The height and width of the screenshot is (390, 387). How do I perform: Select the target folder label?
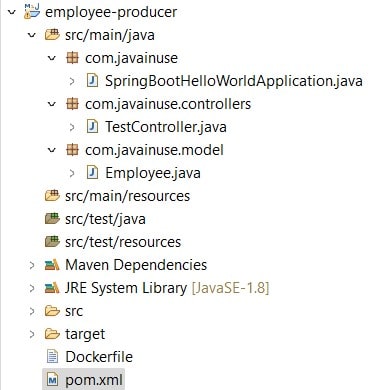click(x=85, y=334)
